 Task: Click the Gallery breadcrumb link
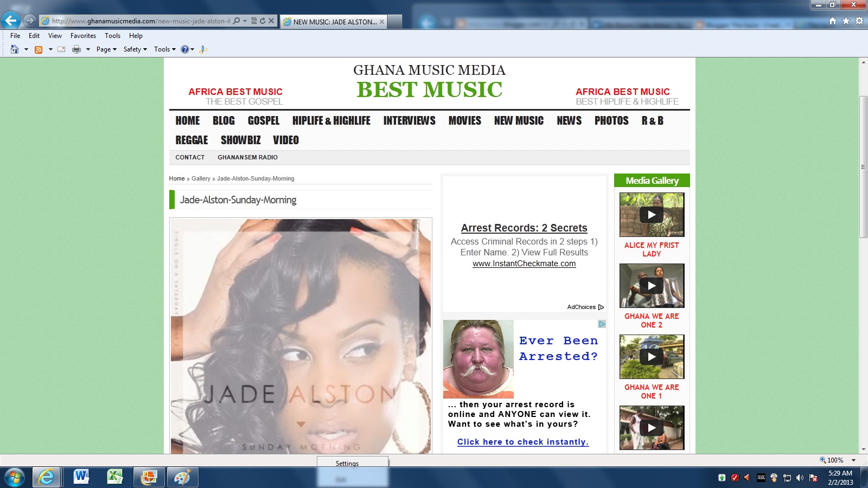click(201, 178)
